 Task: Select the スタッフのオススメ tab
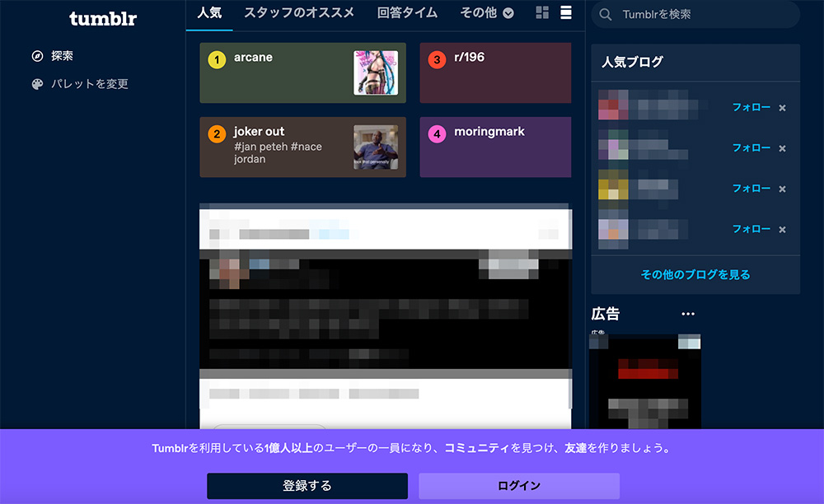click(299, 12)
